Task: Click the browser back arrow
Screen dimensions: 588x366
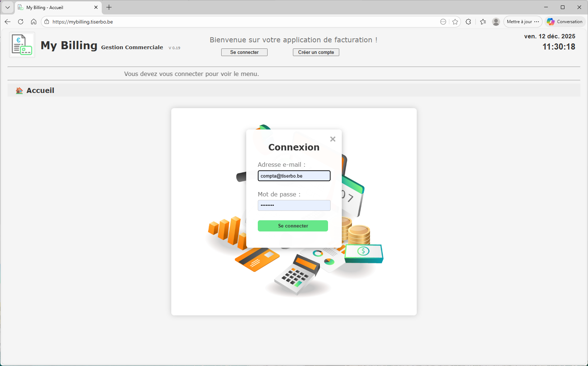Action: [x=8, y=22]
